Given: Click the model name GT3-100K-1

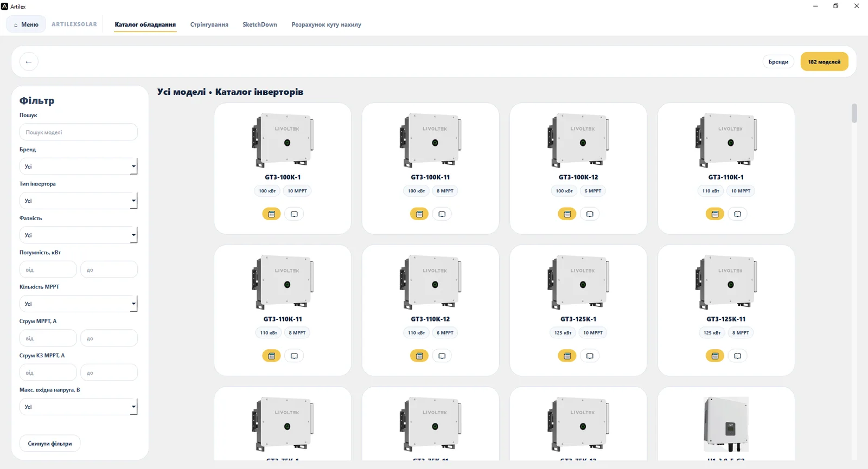Looking at the screenshot, I should (x=283, y=177).
